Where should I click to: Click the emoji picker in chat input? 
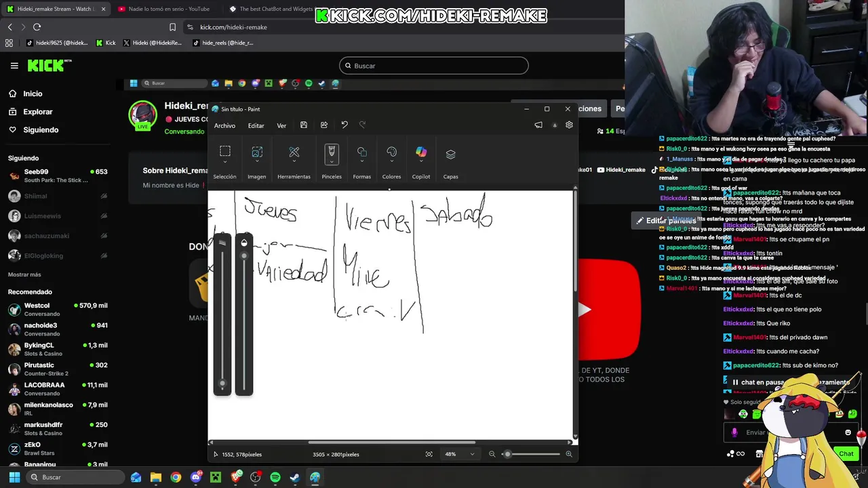[x=848, y=432]
